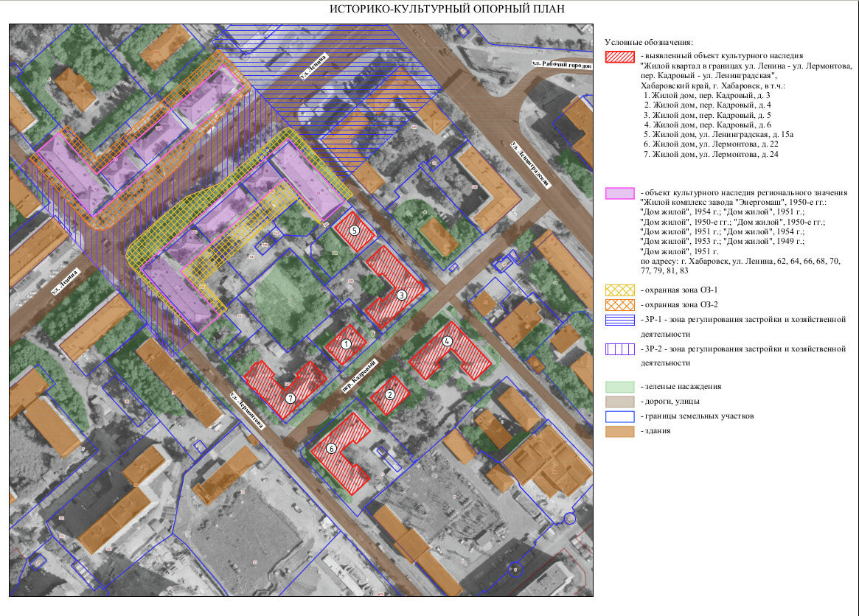The width and height of the screenshot is (859, 616).
Task: Click the legend label '- дороги, улицы'
Action: coord(670,402)
